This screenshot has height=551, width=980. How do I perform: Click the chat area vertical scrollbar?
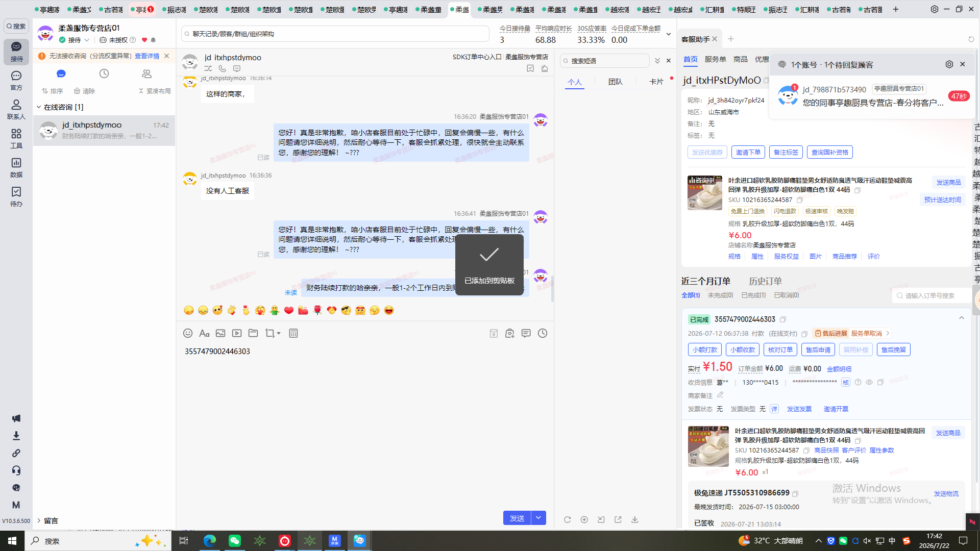click(552, 288)
